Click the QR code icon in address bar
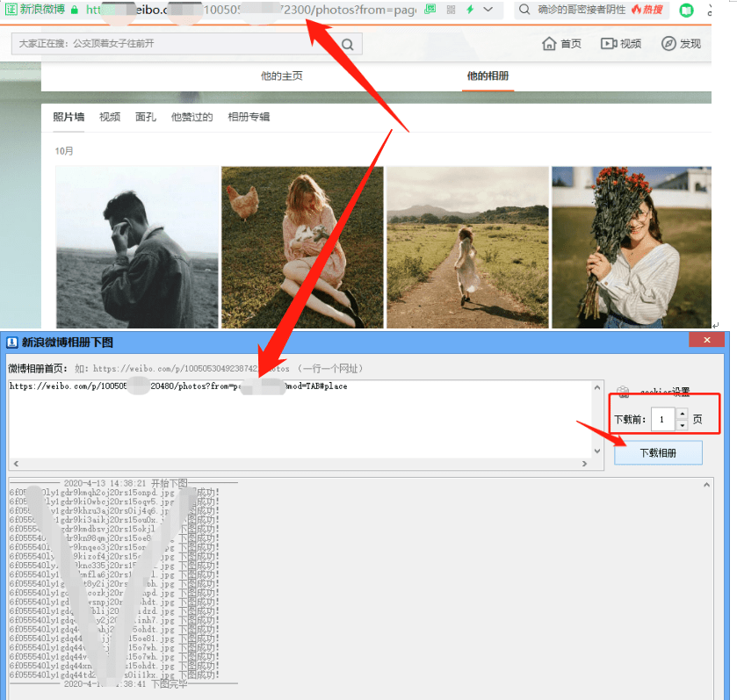 tap(452, 10)
